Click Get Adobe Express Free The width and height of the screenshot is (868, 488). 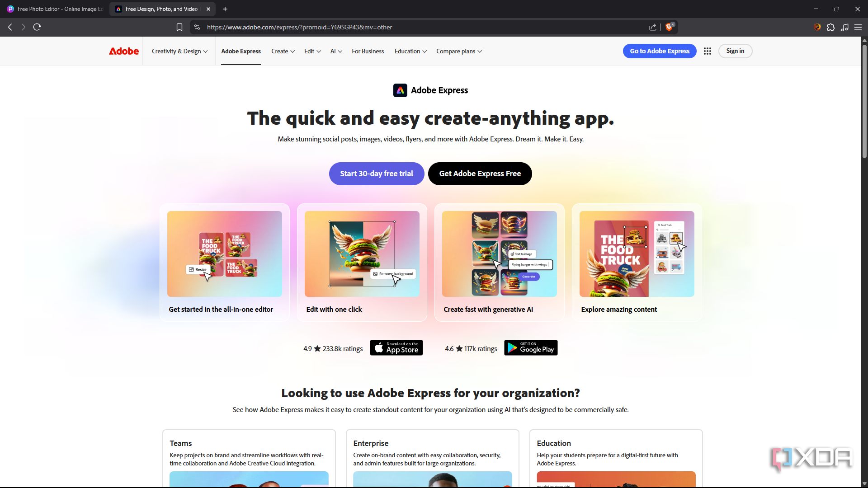[x=480, y=174]
